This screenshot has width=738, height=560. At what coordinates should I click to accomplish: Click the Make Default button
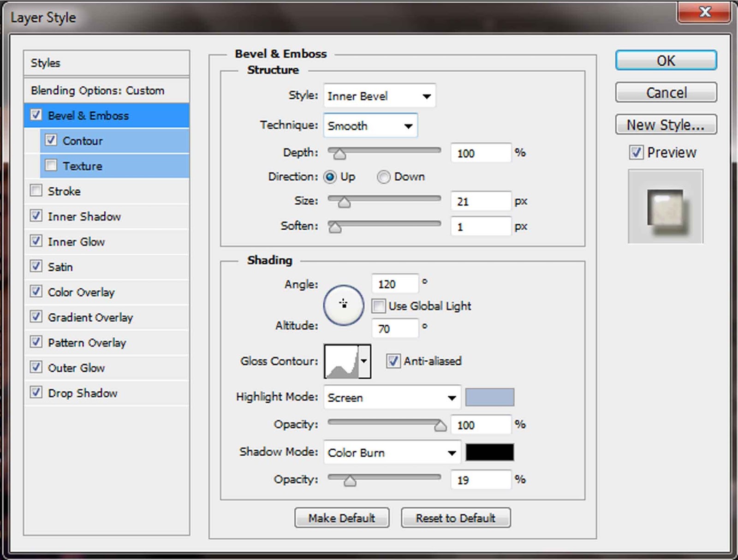342,518
